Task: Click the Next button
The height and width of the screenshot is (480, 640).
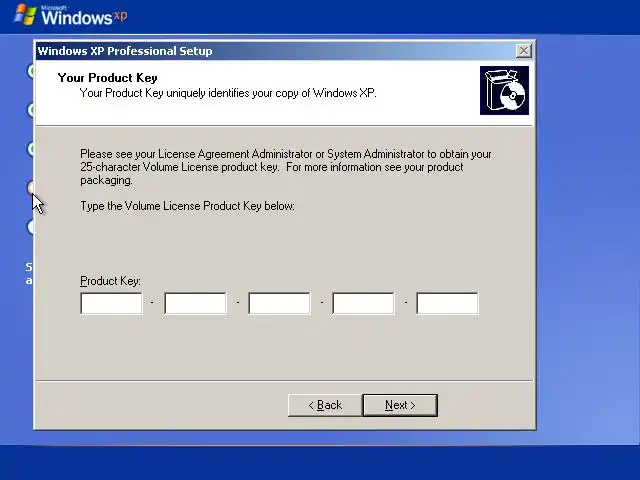Action: (400, 405)
